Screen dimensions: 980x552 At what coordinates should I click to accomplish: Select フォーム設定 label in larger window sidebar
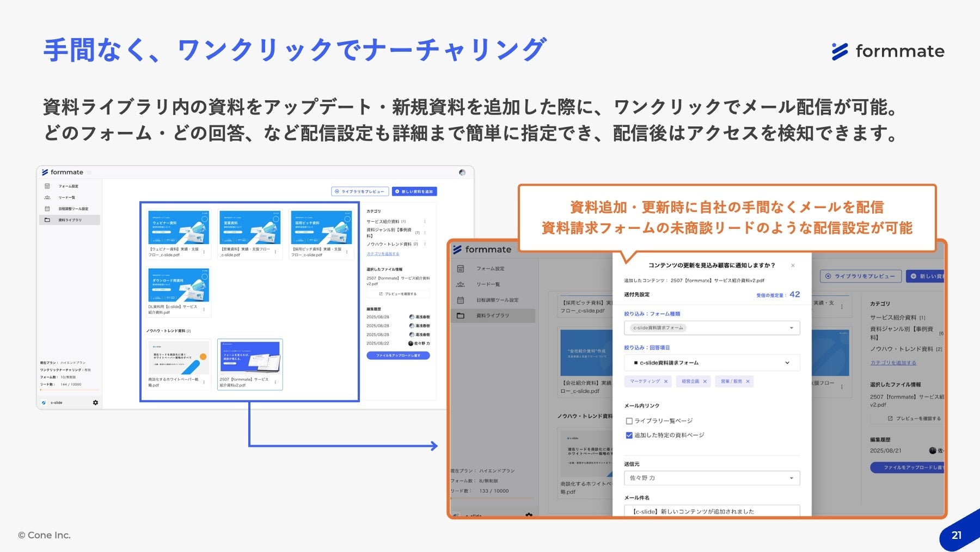[x=491, y=269]
